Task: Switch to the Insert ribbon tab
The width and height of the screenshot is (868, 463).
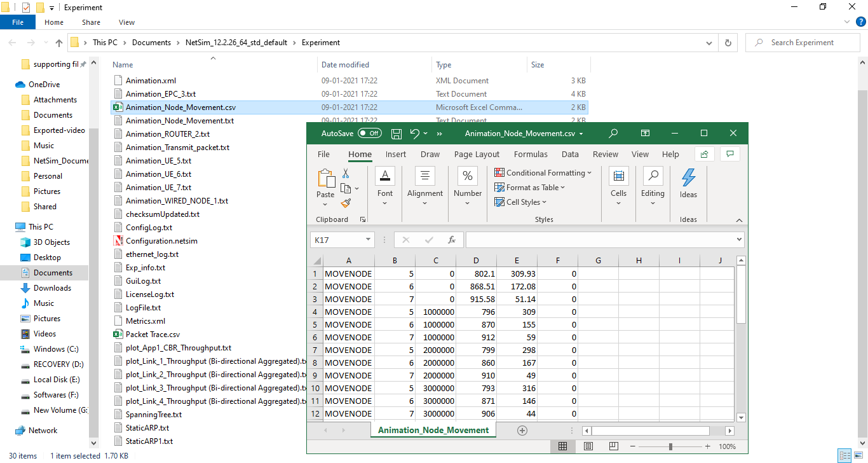Action: pyautogui.click(x=396, y=154)
